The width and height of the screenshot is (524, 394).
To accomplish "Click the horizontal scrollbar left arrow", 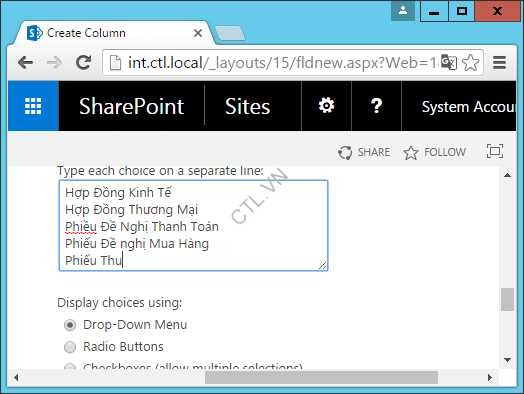I will (16, 378).
